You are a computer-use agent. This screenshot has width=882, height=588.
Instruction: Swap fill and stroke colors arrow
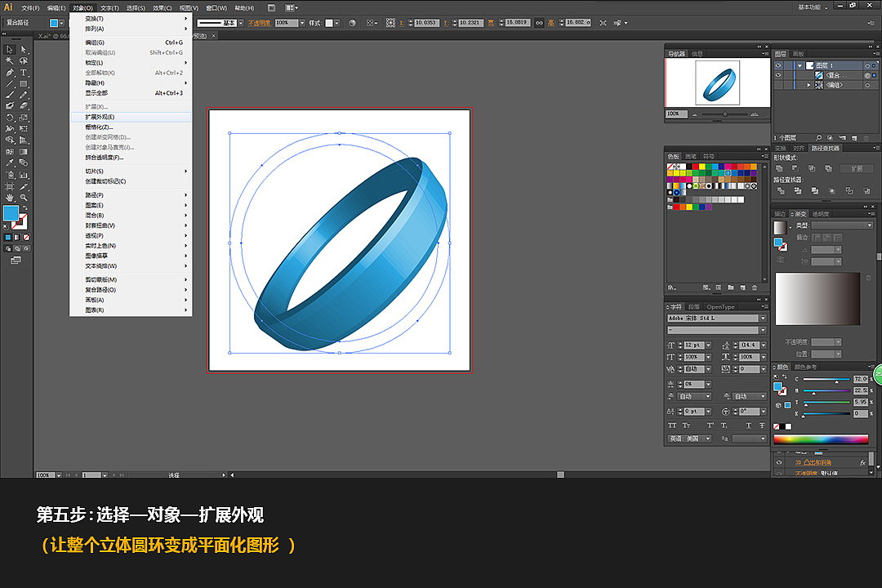coord(24,207)
